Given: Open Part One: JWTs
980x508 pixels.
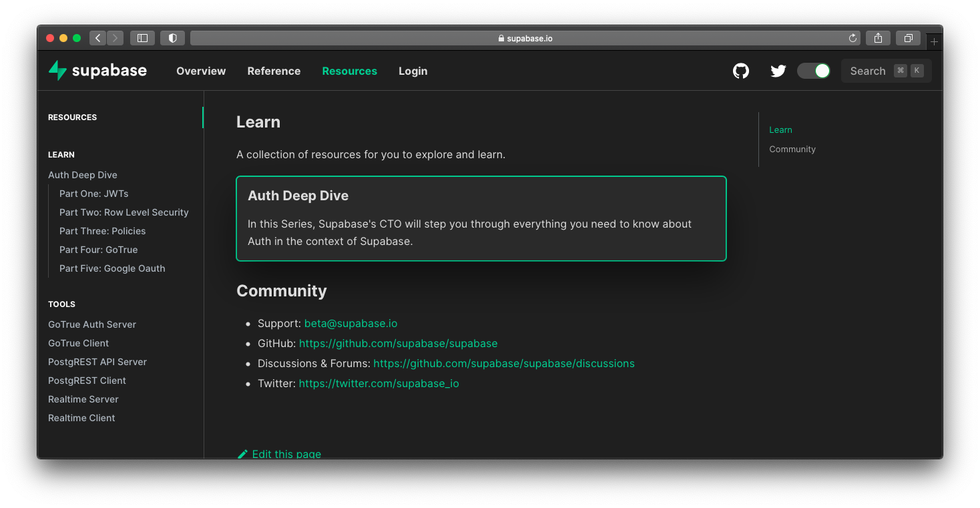Looking at the screenshot, I should (93, 194).
